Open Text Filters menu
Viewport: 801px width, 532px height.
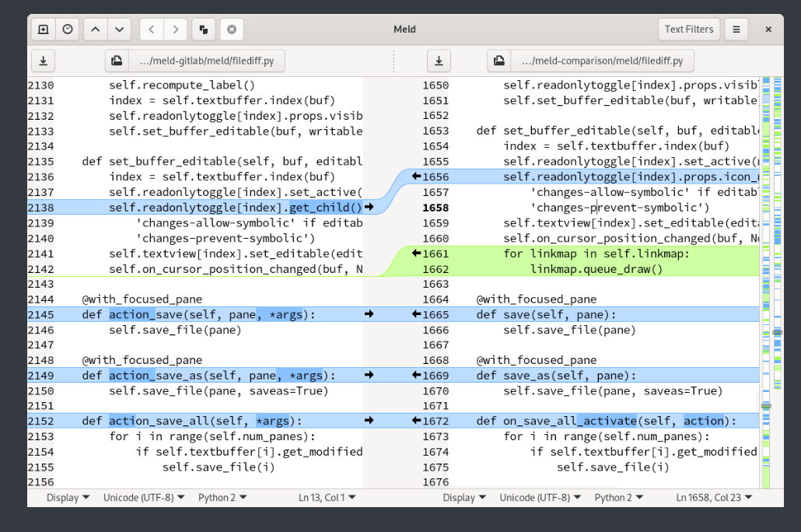coord(688,30)
